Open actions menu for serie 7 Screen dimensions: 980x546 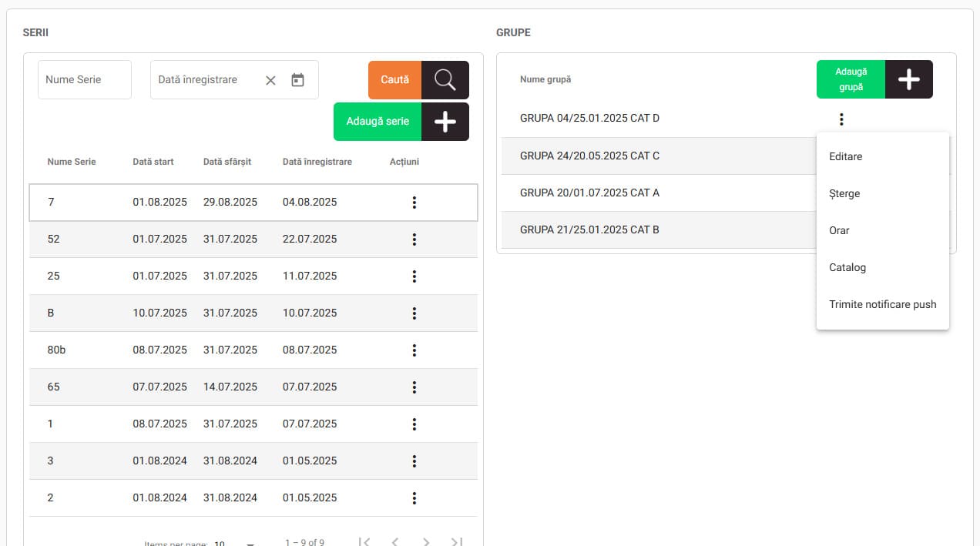[x=414, y=203]
